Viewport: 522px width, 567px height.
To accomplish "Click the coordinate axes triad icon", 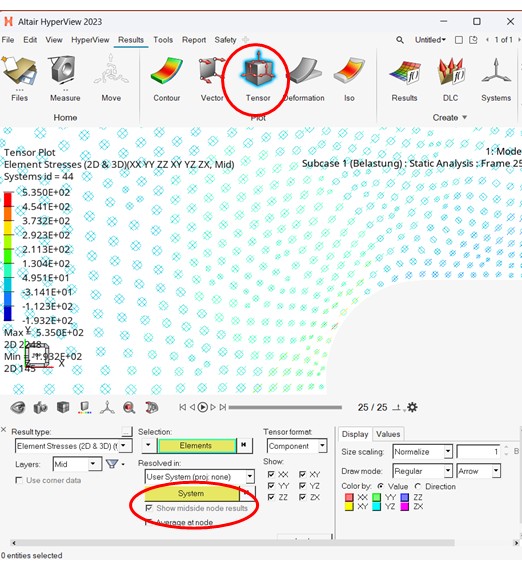I will (107, 408).
